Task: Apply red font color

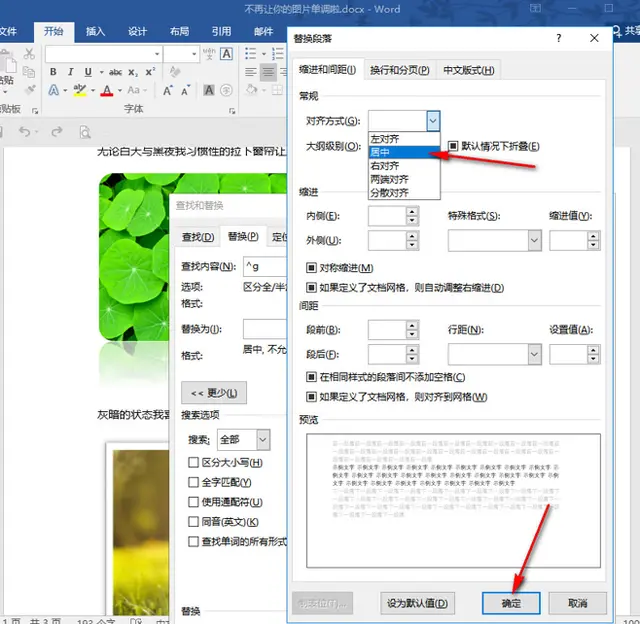Action: pos(107,90)
